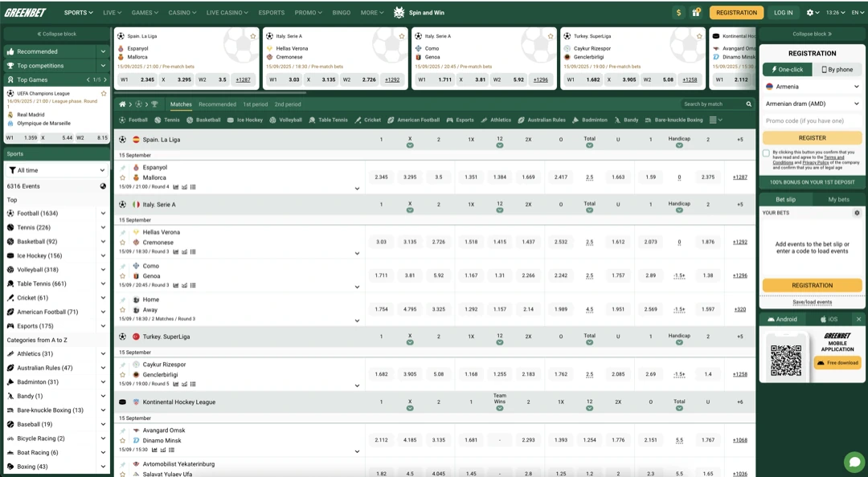Expand the Espanyol vs Mallorca markets

[357, 189]
